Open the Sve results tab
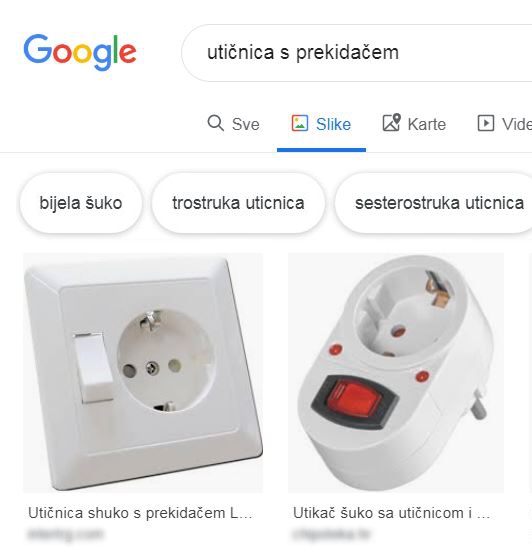Screen dimensions: 532x559 (234, 124)
